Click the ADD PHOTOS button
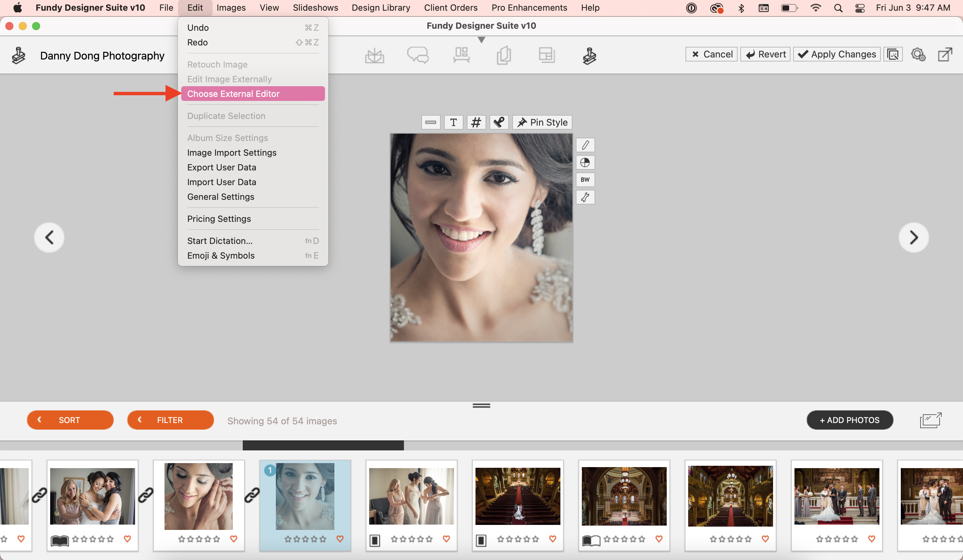 point(850,420)
